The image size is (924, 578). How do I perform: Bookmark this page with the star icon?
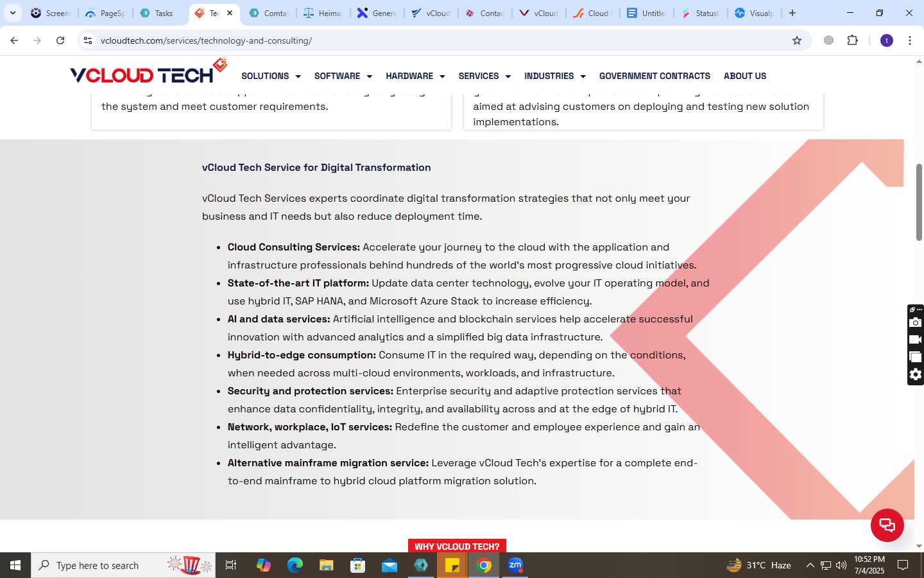[797, 40]
